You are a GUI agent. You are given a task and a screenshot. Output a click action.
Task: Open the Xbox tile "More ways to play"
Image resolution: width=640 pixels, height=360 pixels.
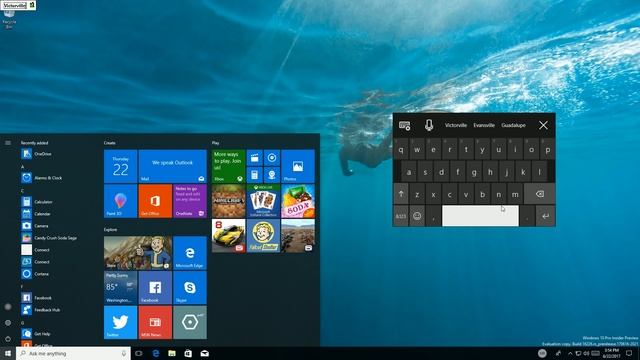tap(229, 166)
